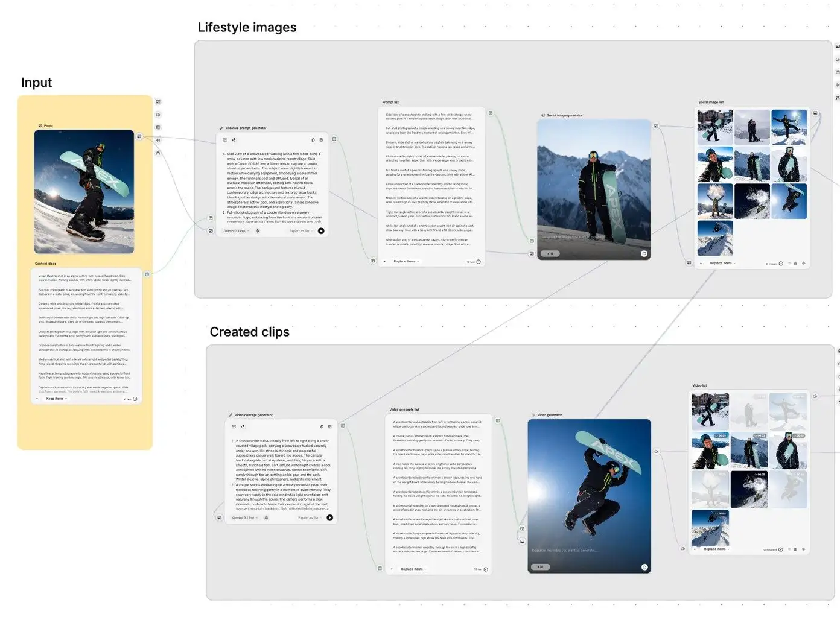This screenshot has width=840, height=620.
Task: Click x10 batch count on Social image generator
Action: coord(550,253)
